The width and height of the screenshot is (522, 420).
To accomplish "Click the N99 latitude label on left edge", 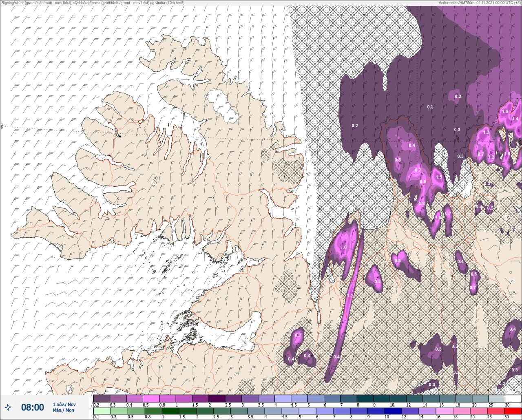I will point(2,127).
